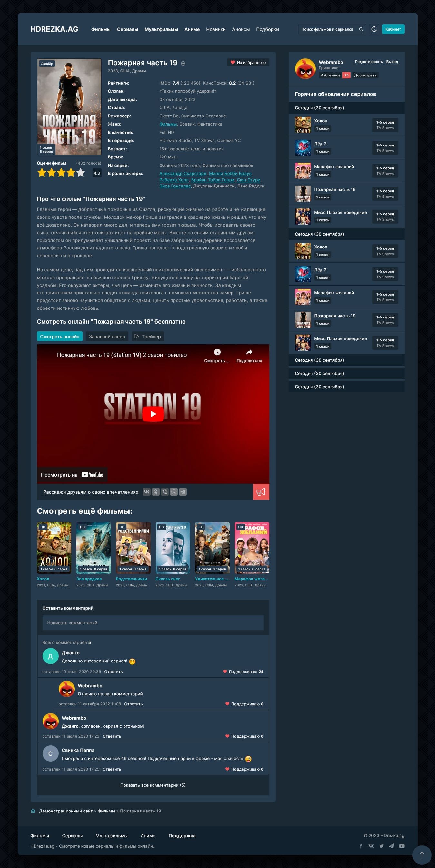Image resolution: width=435 pixels, height=868 pixels.
Task: Click the scroll-to-top arrow button
Action: [x=421, y=855]
